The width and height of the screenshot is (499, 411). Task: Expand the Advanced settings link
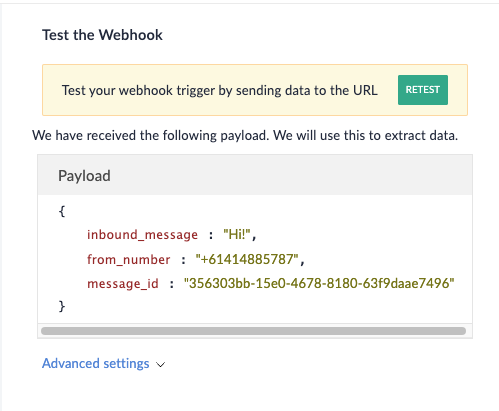point(96,363)
